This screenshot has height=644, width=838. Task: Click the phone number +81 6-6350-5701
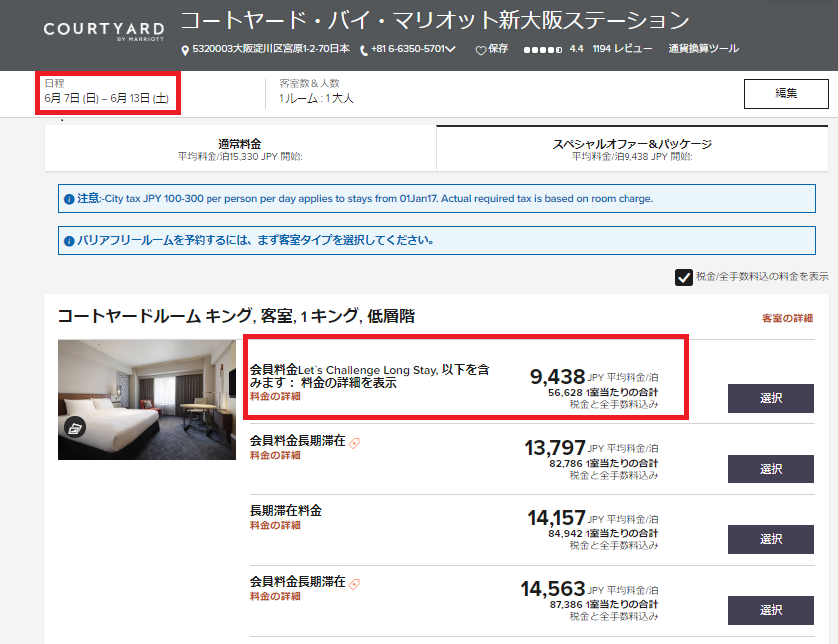[x=408, y=49]
